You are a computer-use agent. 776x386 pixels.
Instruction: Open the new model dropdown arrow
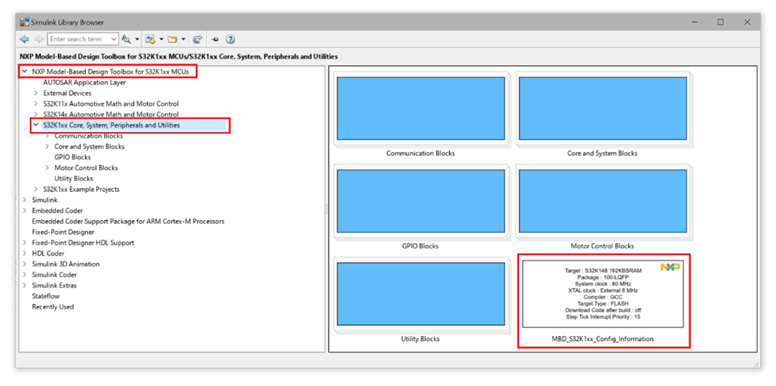(161, 39)
